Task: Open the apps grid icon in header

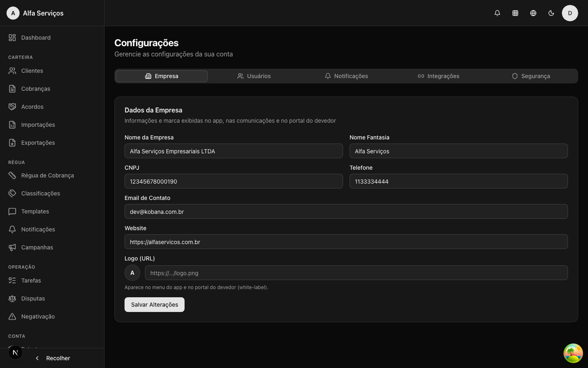Action: pos(515,13)
